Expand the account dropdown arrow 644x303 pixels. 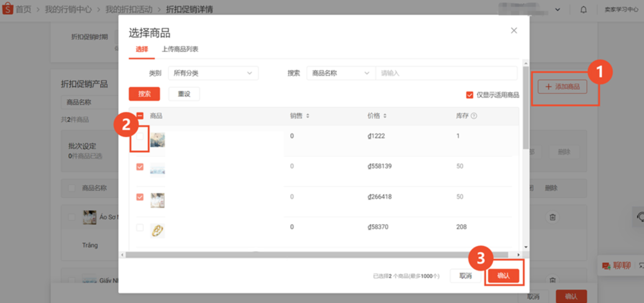coord(558,10)
